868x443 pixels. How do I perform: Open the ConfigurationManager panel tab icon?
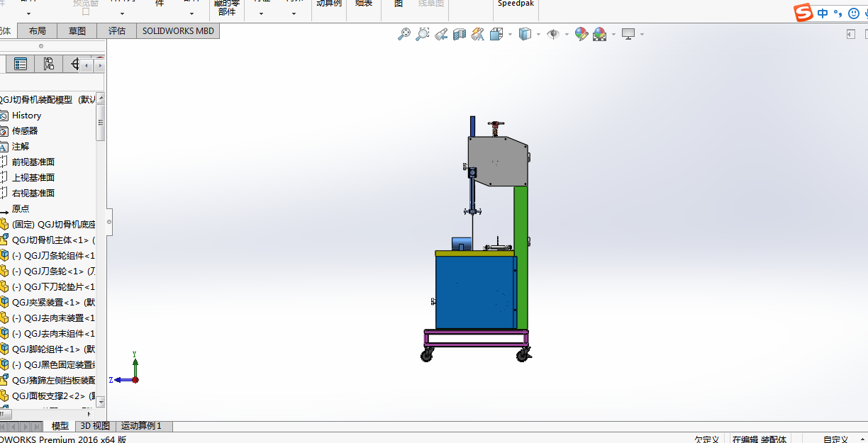click(48, 65)
